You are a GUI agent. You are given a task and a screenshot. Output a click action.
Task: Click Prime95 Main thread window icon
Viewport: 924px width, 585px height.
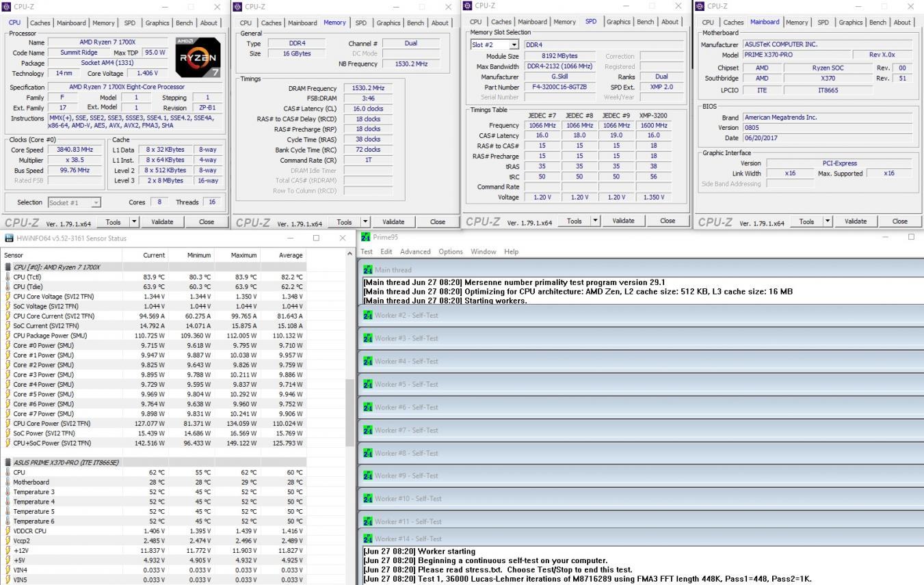(x=368, y=270)
